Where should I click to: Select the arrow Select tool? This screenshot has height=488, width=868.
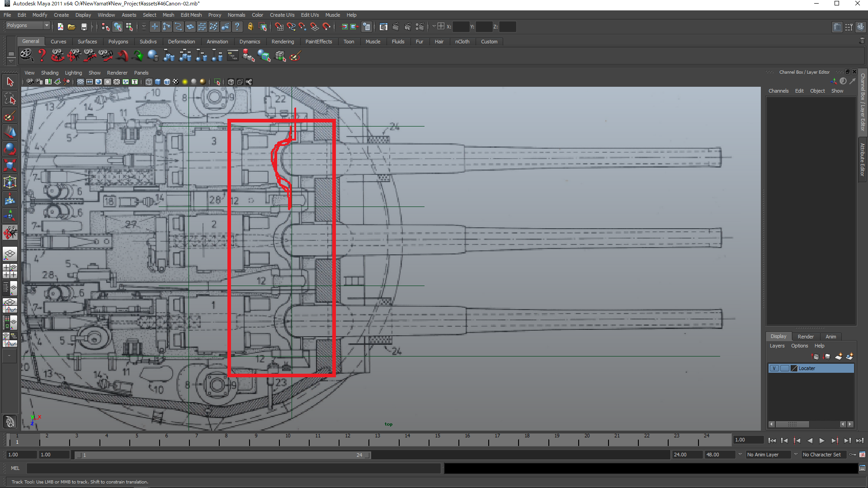point(10,82)
